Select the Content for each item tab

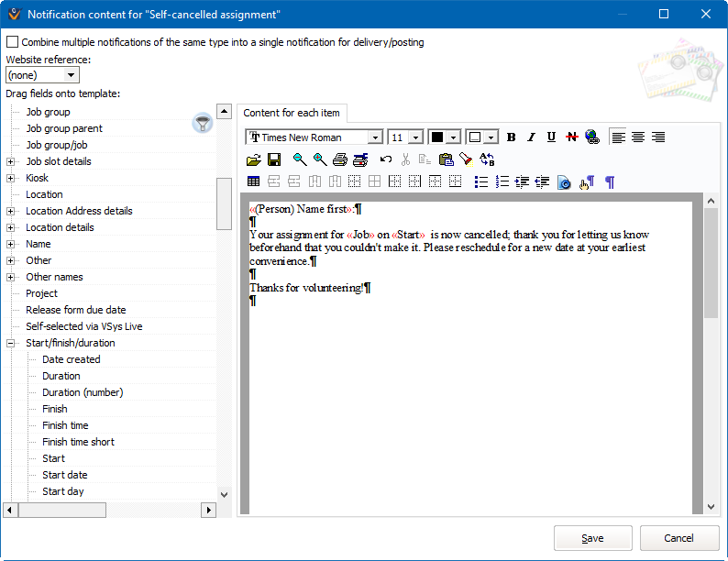point(292,113)
